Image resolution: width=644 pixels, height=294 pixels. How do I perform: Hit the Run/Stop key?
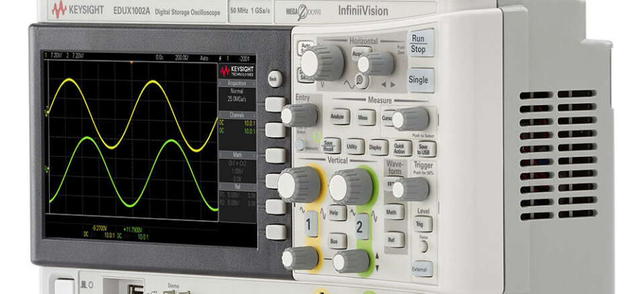tap(421, 44)
